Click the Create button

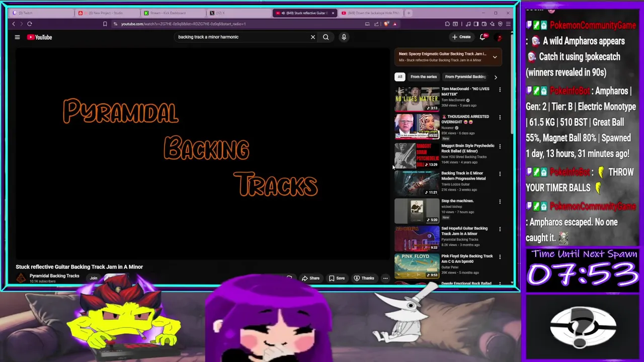[x=461, y=37]
